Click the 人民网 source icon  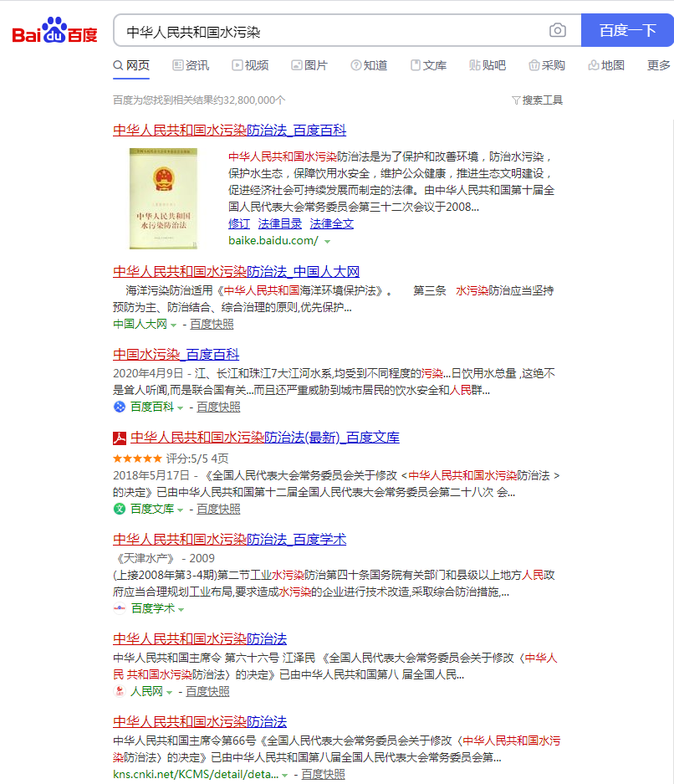(x=120, y=691)
